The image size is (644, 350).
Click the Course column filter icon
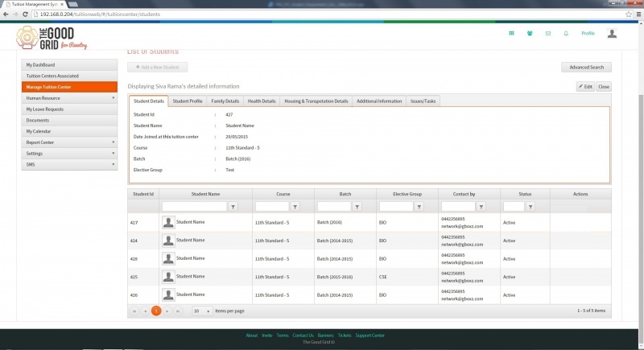[295, 207]
